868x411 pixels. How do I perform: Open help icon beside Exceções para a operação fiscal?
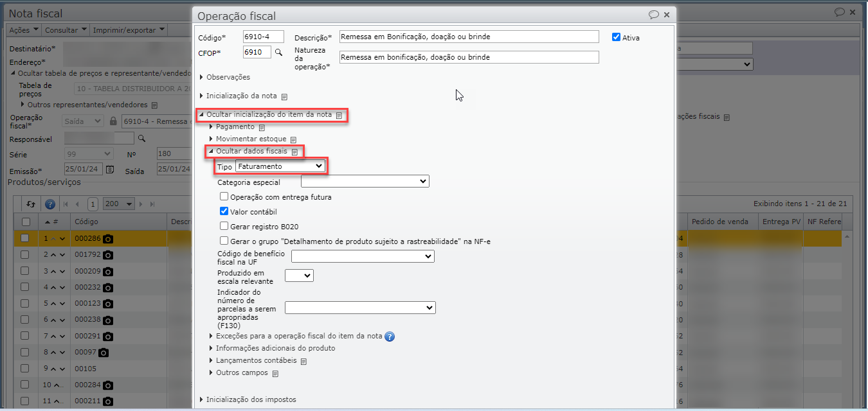[390, 337]
